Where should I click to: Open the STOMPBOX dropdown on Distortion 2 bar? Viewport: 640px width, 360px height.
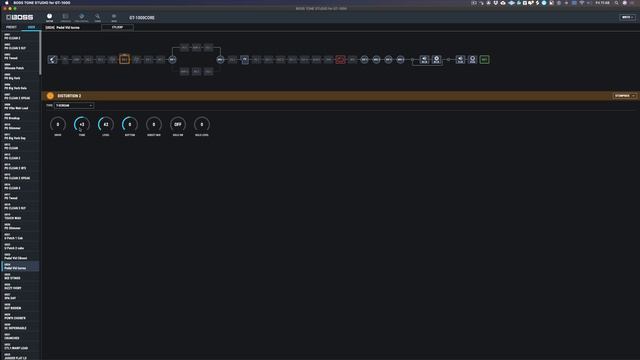click(x=624, y=96)
